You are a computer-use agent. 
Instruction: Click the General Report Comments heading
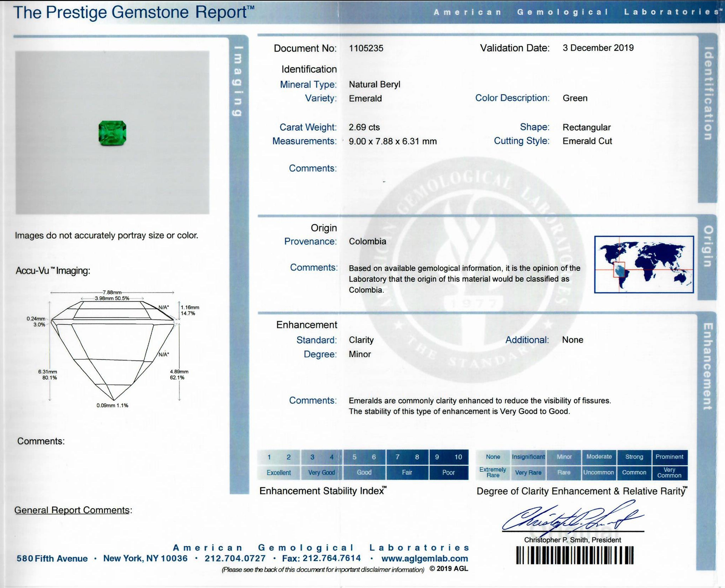(73, 510)
